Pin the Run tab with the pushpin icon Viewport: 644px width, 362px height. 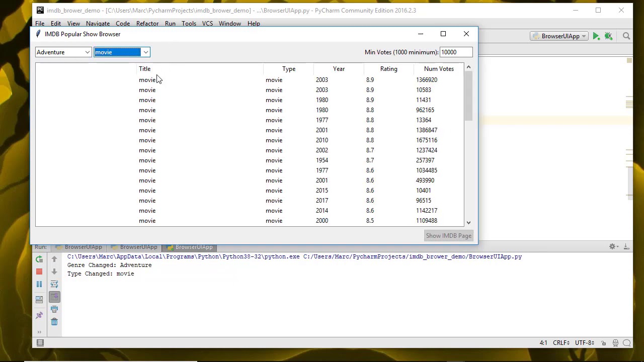point(39,315)
